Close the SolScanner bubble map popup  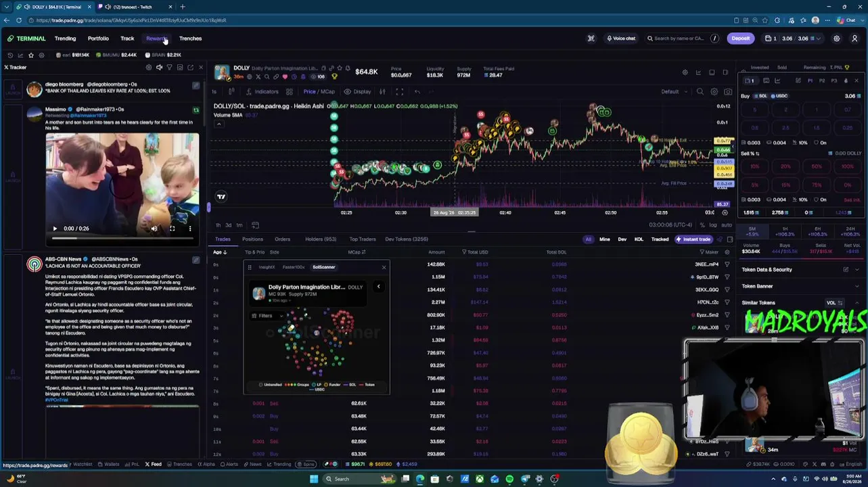tap(384, 267)
